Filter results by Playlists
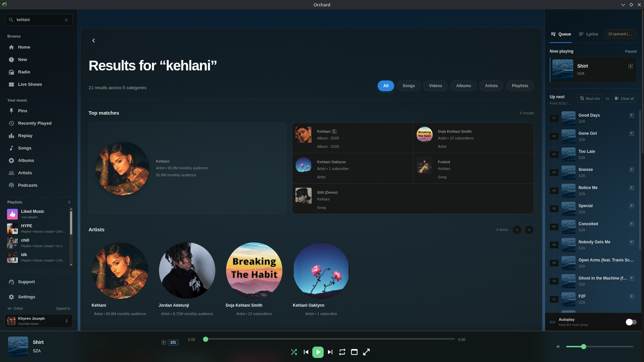 520,86
